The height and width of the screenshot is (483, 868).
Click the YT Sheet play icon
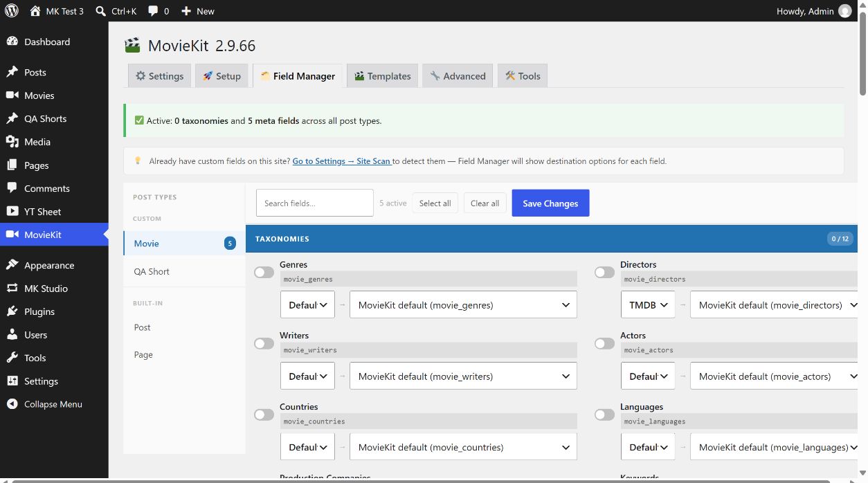[12, 212]
